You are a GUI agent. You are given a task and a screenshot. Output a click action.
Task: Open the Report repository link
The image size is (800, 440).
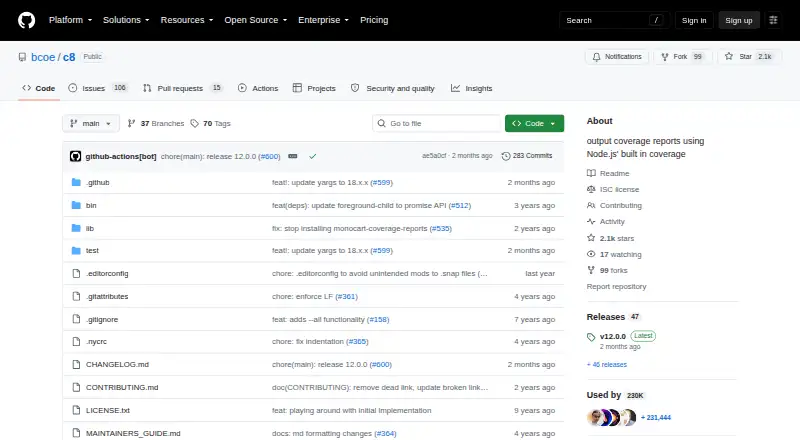pos(616,286)
